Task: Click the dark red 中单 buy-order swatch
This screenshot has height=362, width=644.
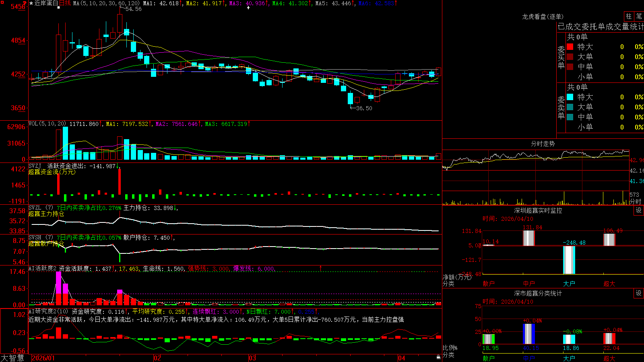Action: click(570, 67)
